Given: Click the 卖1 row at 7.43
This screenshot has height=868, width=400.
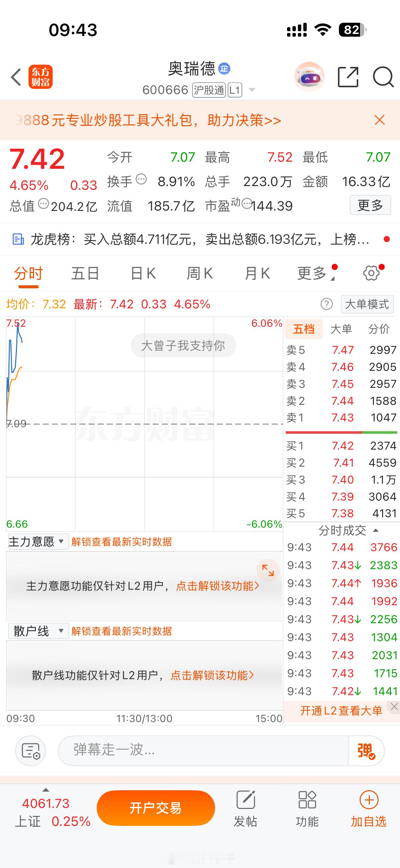Looking at the screenshot, I should pyautogui.click(x=341, y=417).
